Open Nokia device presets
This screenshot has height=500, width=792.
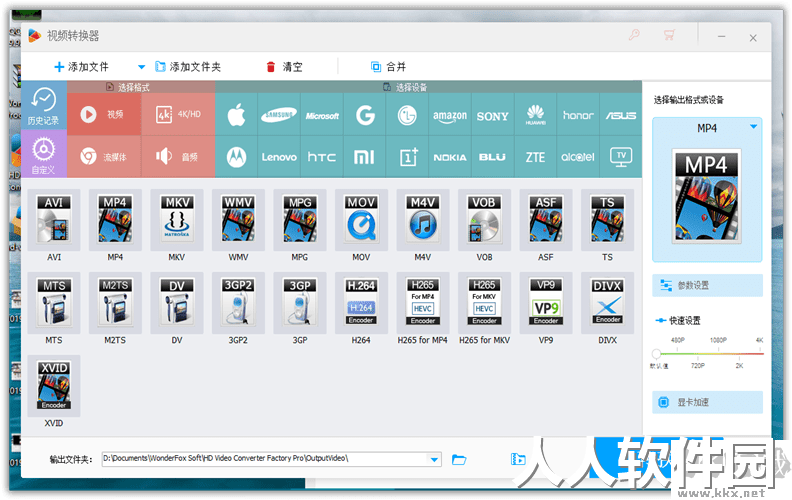[450, 157]
